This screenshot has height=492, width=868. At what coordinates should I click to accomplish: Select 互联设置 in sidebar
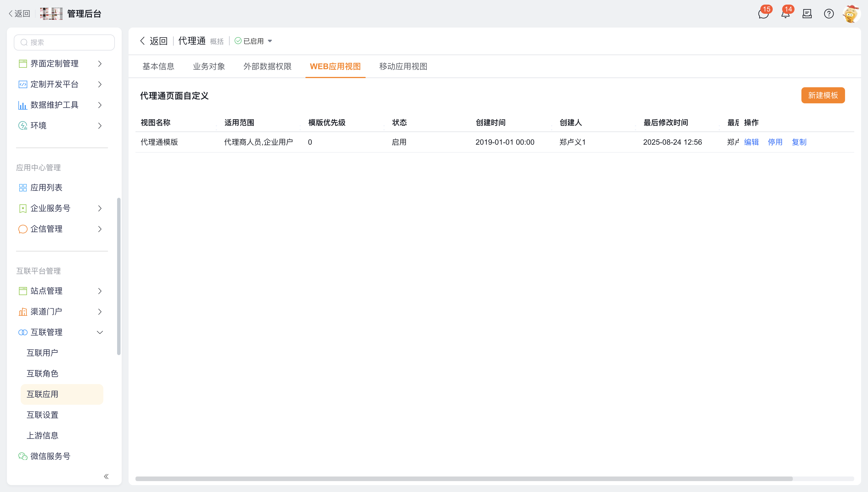(42, 415)
